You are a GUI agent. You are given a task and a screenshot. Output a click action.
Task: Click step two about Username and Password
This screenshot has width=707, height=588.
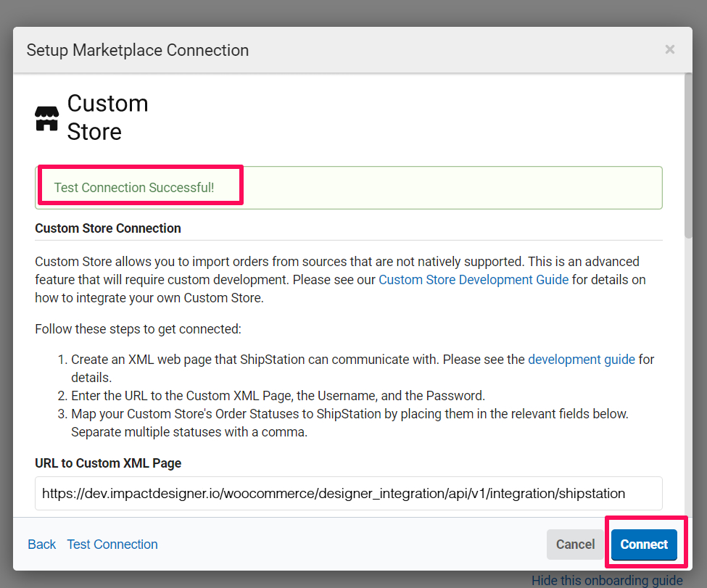tap(278, 396)
